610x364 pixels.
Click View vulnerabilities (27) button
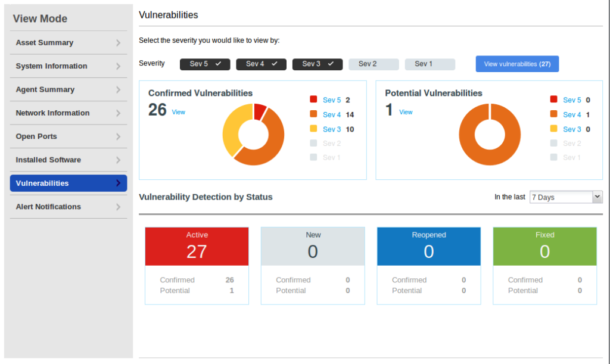[x=516, y=64]
